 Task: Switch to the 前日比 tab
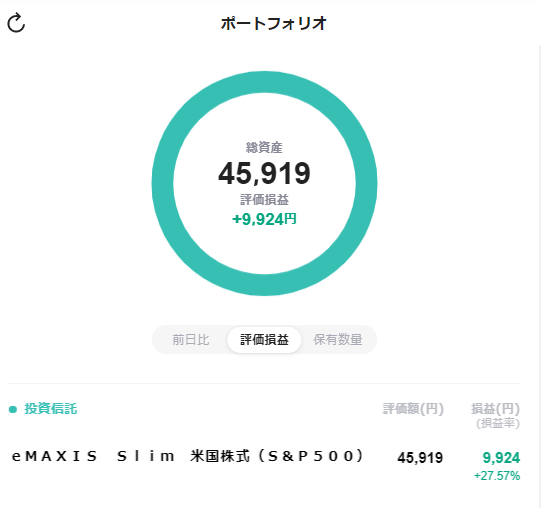[190, 340]
